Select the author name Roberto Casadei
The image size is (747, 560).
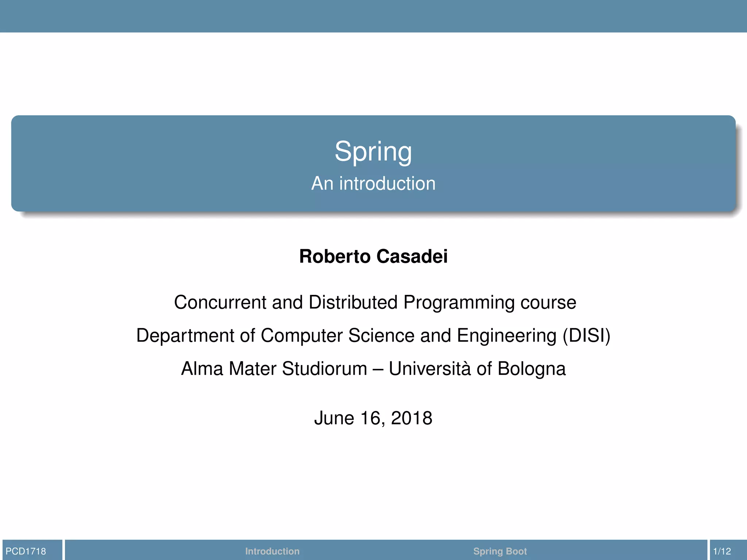[x=373, y=256]
